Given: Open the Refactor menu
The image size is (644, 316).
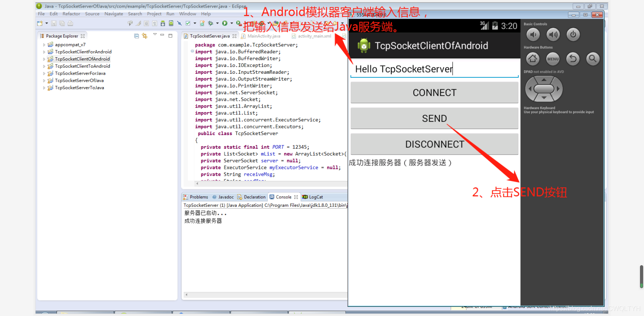Looking at the screenshot, I should pos(71,14).
